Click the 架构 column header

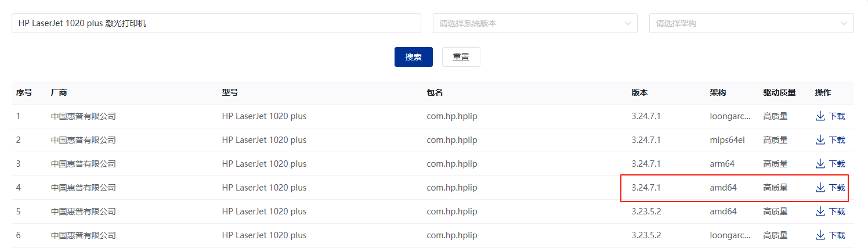[718, 92]
